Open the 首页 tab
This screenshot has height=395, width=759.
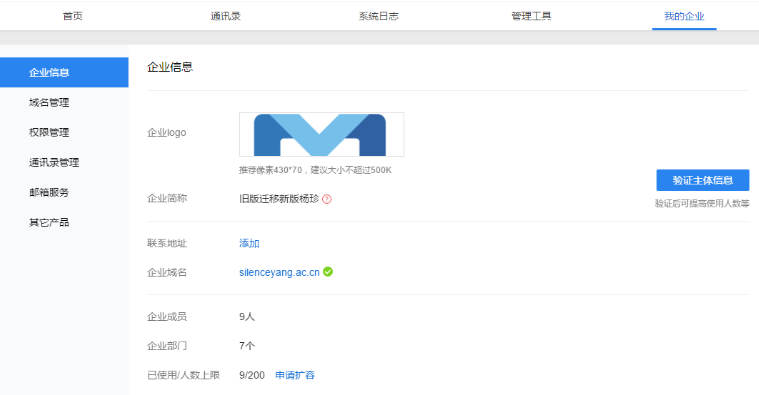pos(73,16)
